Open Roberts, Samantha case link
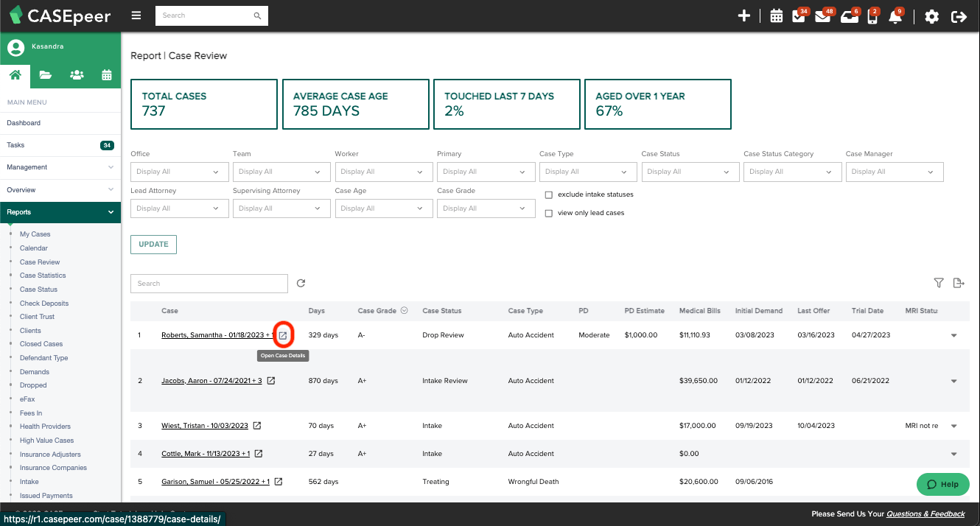Screen dimensions: 980x526 coord(217,335)
